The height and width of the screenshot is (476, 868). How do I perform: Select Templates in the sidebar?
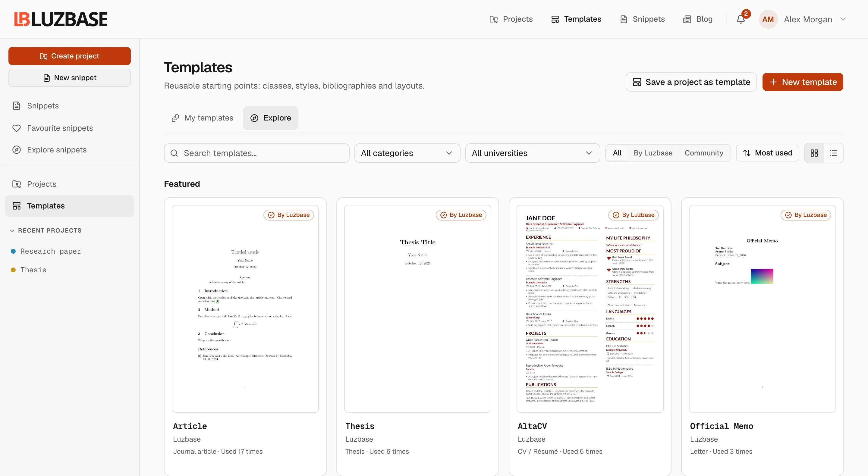[69, 206]
